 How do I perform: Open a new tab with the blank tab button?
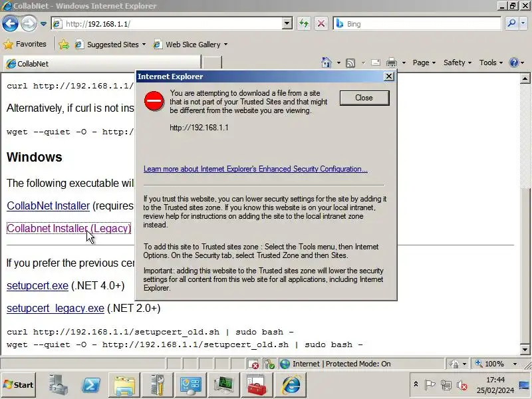pos(211,63)
